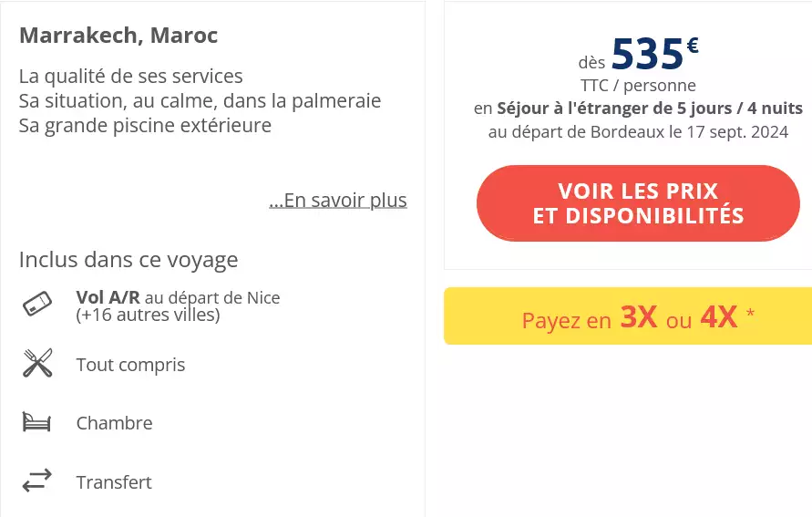
Task: Click the transfer arrows icon
Action: click(x=37, y=481)
